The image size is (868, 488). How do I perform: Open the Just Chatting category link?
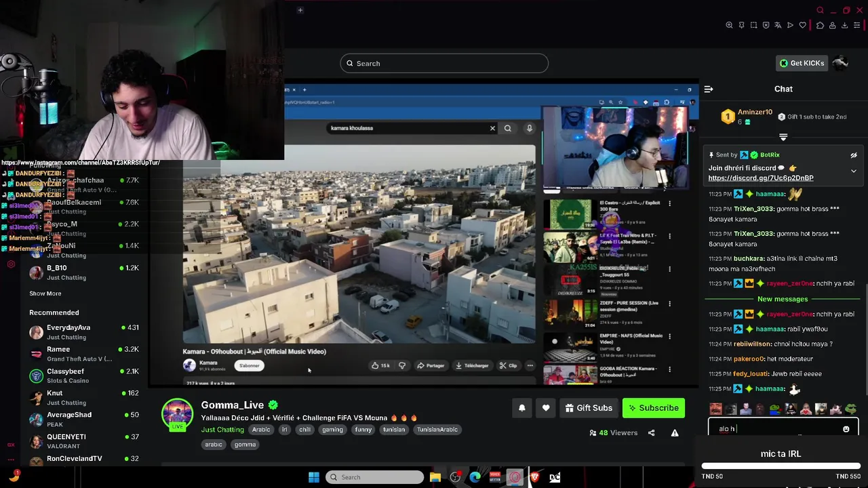pyautogui.click(x=222, y=430)
